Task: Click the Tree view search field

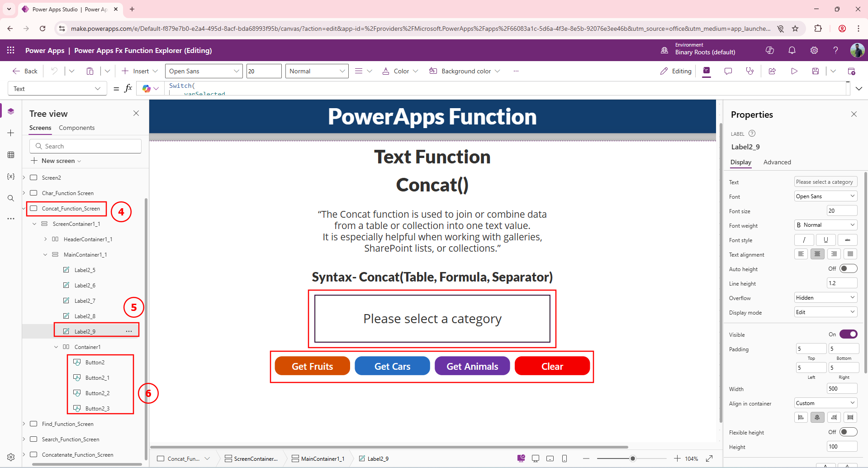Action: pos(85,146)
